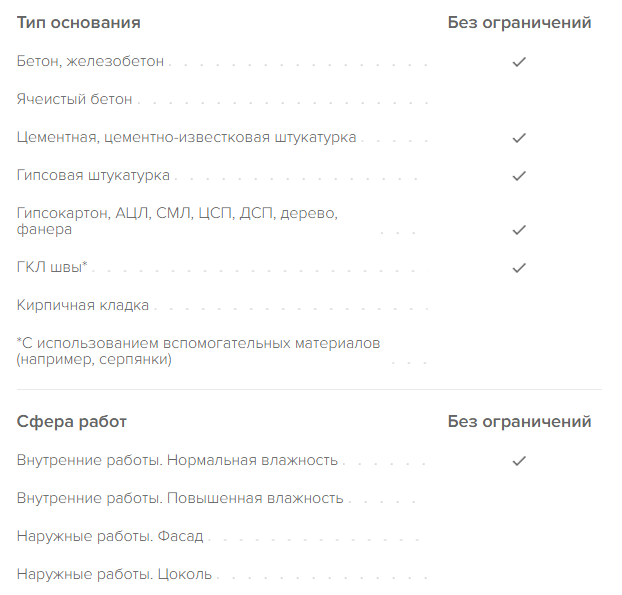The image size is (622, 595).
Task: Click checkmark next to Цементная штукатурка row
Action: tap(519, 137)
